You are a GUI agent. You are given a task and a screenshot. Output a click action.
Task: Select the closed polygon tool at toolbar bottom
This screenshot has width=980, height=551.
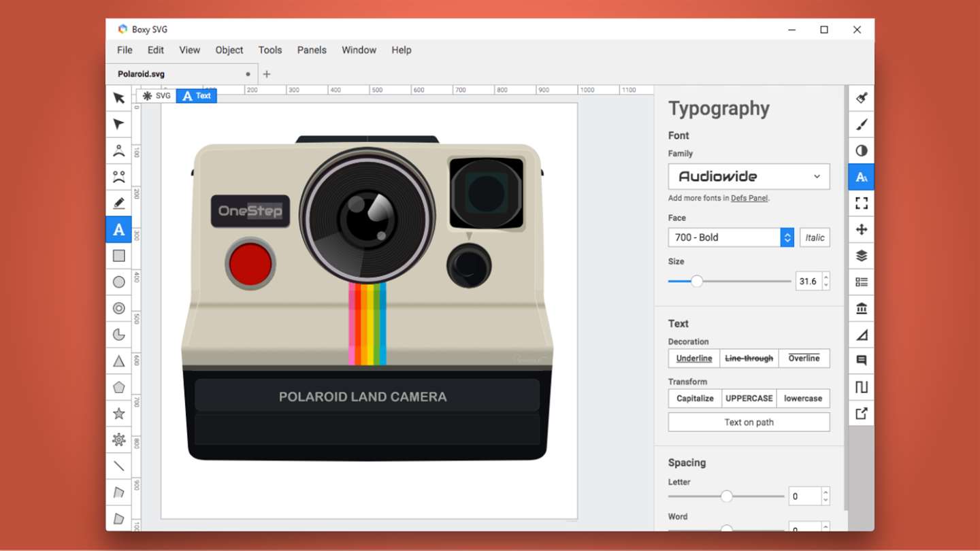(x=118, y=518)
